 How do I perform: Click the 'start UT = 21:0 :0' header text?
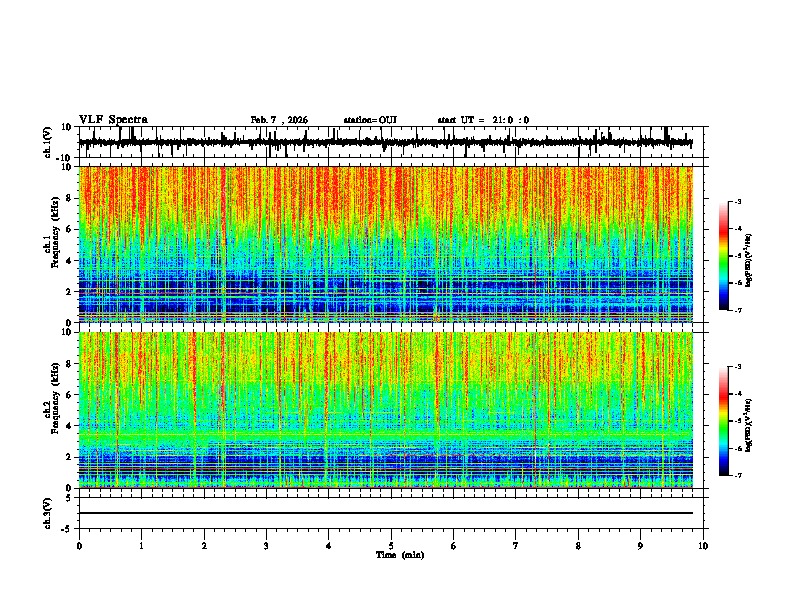click(483, 120)
